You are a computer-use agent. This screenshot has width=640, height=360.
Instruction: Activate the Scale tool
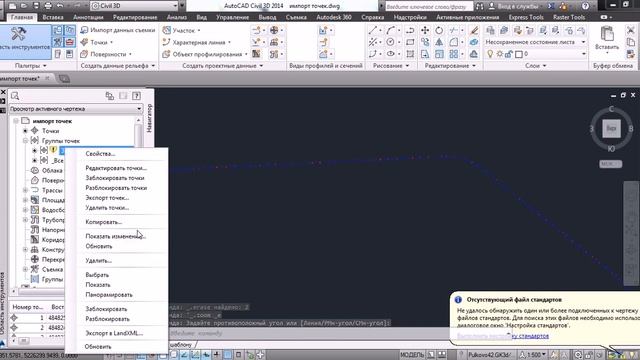click(x=439, y=54)
